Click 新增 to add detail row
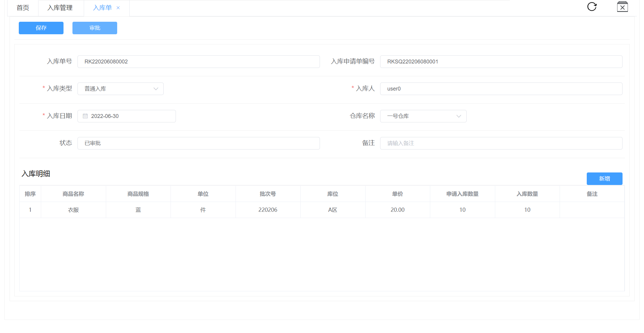The width and height of the screenshot is (644, 333). [x=604, y=179]
